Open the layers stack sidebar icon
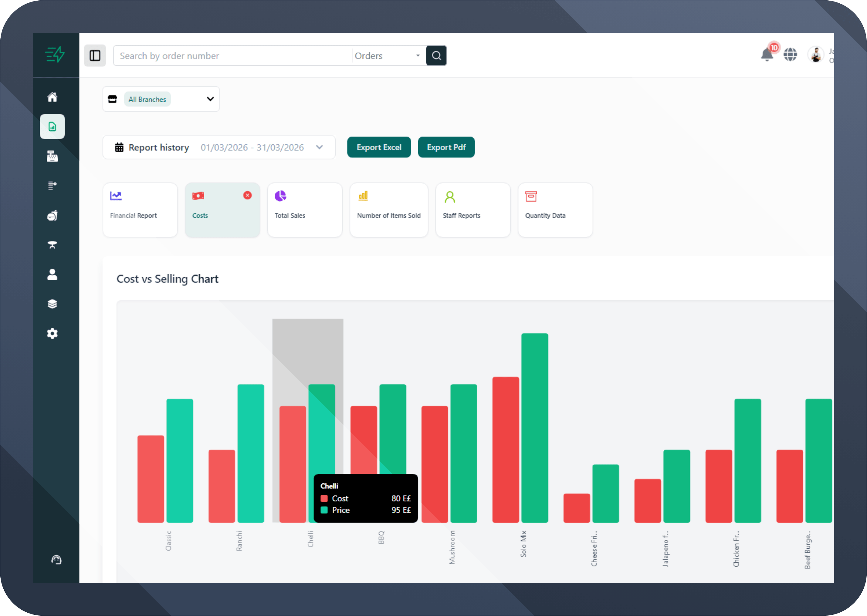The image size is (867, 616). tap(52, 304)
